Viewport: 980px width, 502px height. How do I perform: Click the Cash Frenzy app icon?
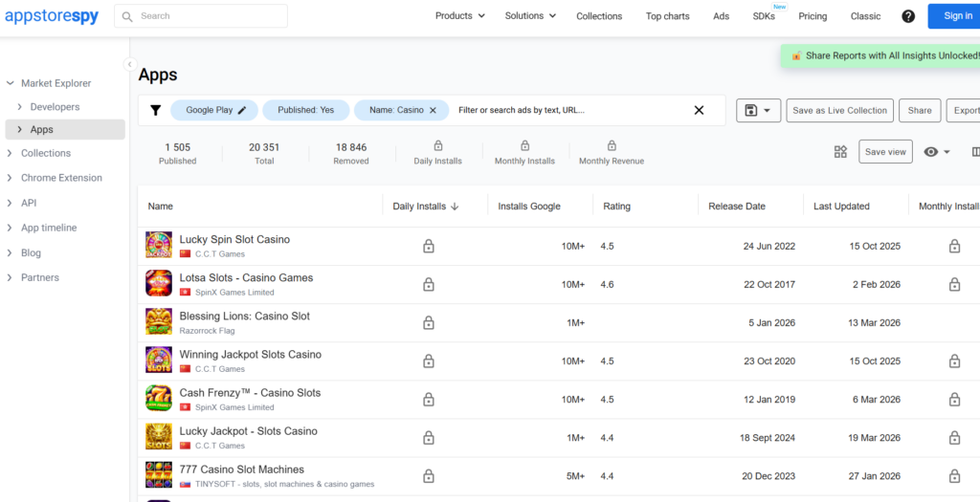tap(159, 399)
